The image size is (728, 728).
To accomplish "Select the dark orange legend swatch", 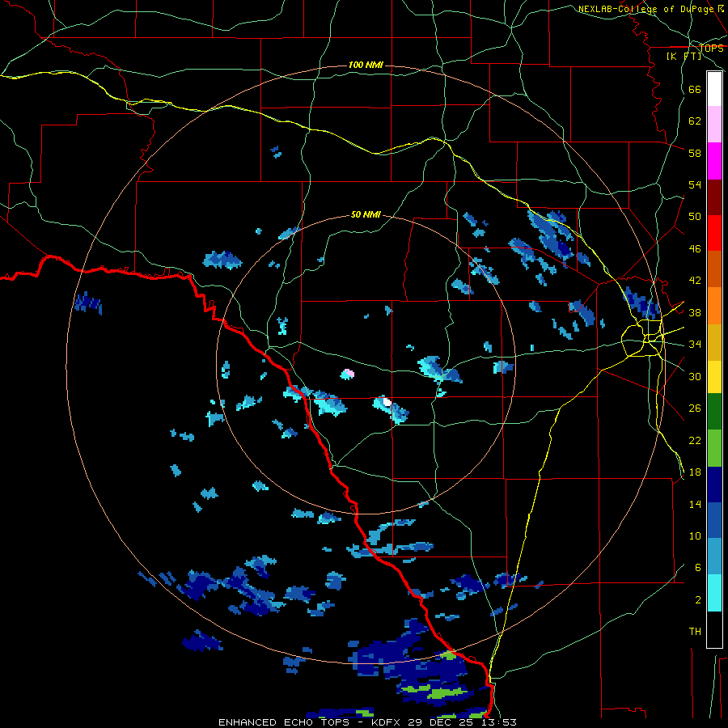I will point(714,269).
